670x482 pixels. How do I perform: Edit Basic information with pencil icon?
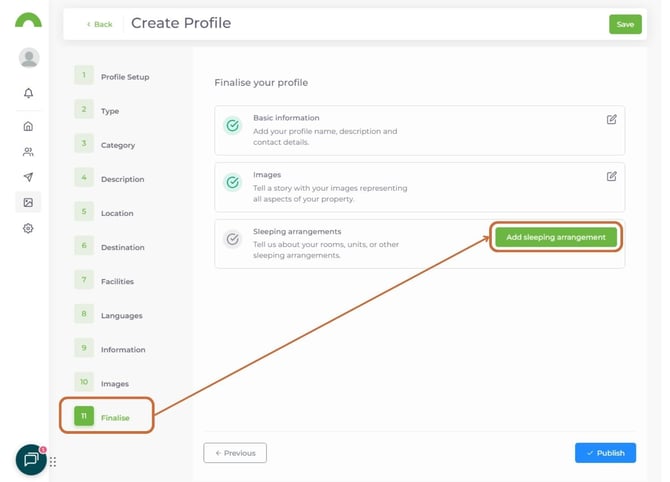[x=611, y=119]
